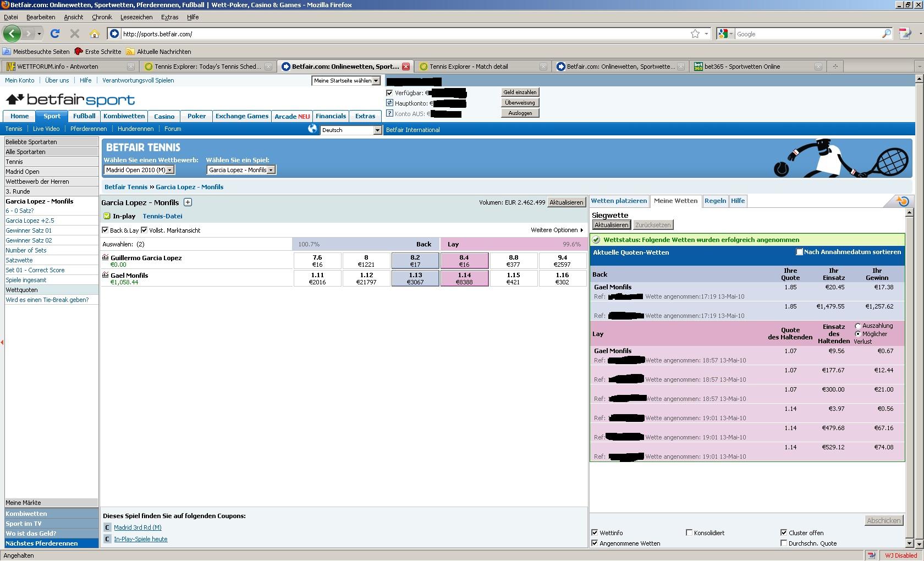Open Meine Startseite wählen dropdown
The height and width of the screenshot is (561, 924).
(346, 80)
